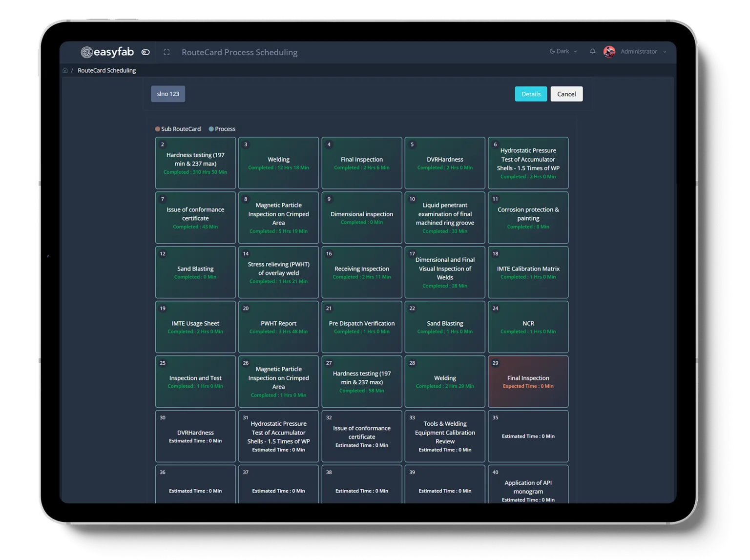750x560 pixels.
Task: Open the notifications bell
Action: click(x=592, y=51)
